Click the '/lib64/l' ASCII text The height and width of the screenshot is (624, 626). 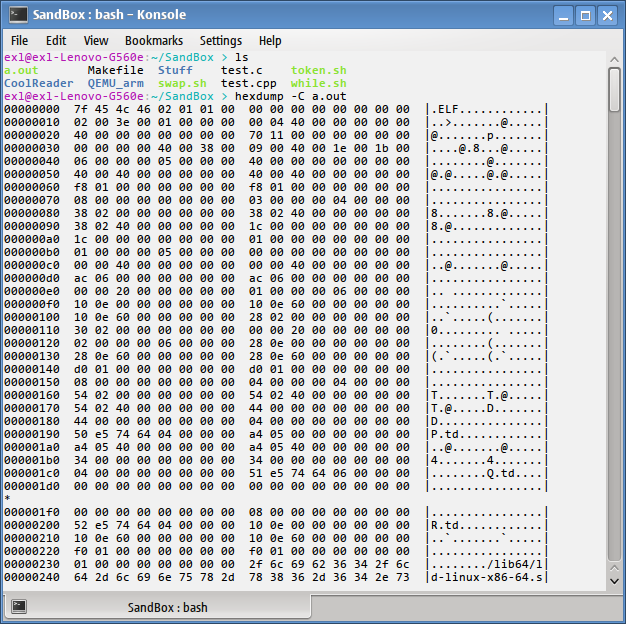(x=514, y=565)
